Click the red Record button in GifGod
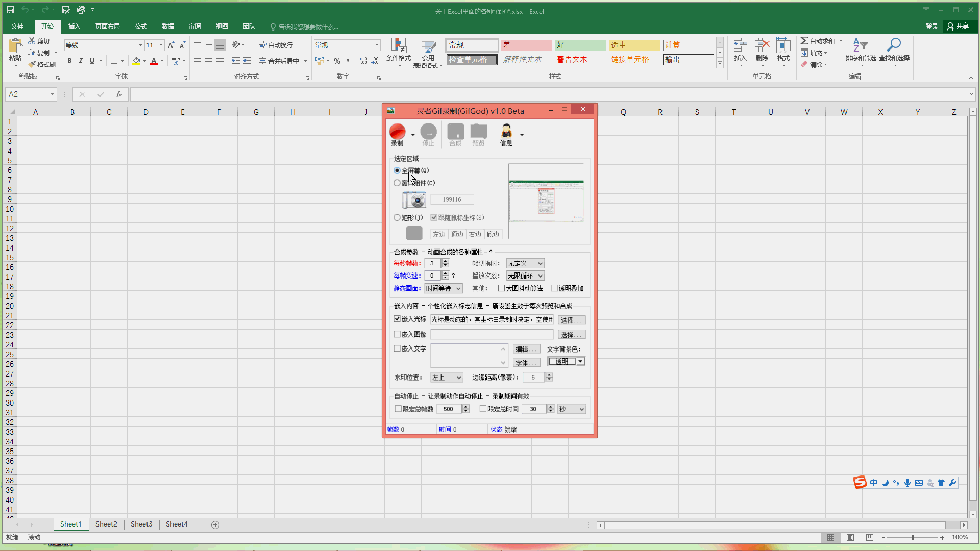 397,133
